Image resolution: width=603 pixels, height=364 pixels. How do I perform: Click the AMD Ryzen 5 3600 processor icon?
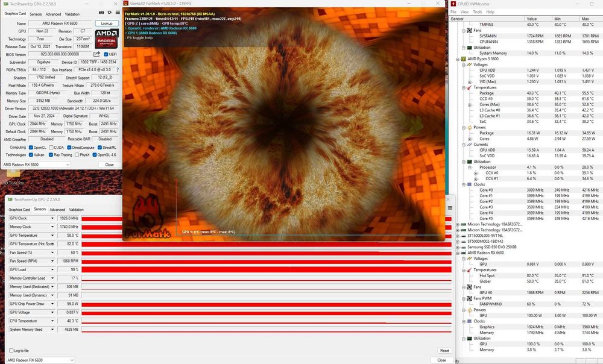[x=463, y=59]
